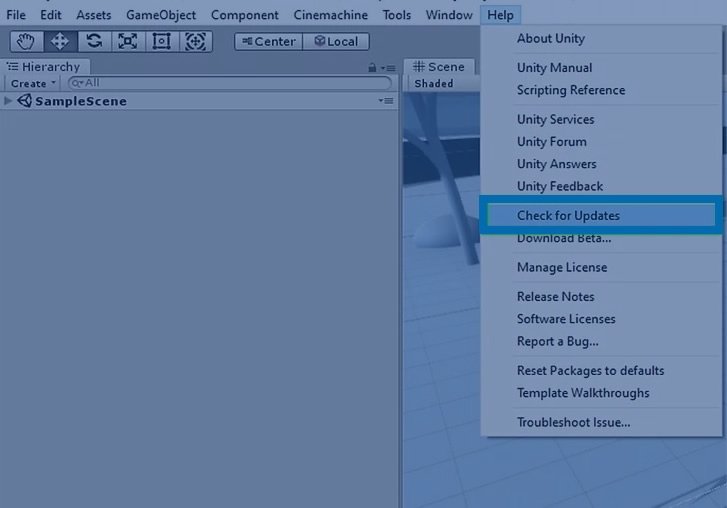Toggle the Local handle rotation button

336,42
